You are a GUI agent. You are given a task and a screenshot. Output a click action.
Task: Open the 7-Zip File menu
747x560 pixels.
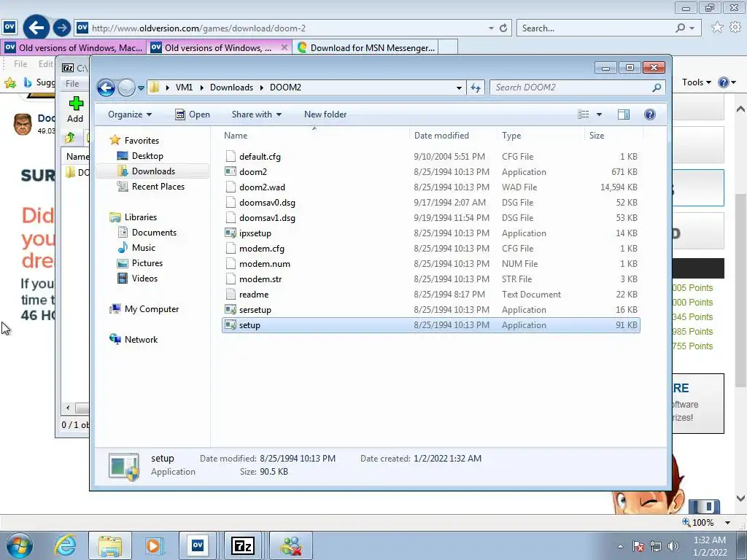tap(72, 84)
